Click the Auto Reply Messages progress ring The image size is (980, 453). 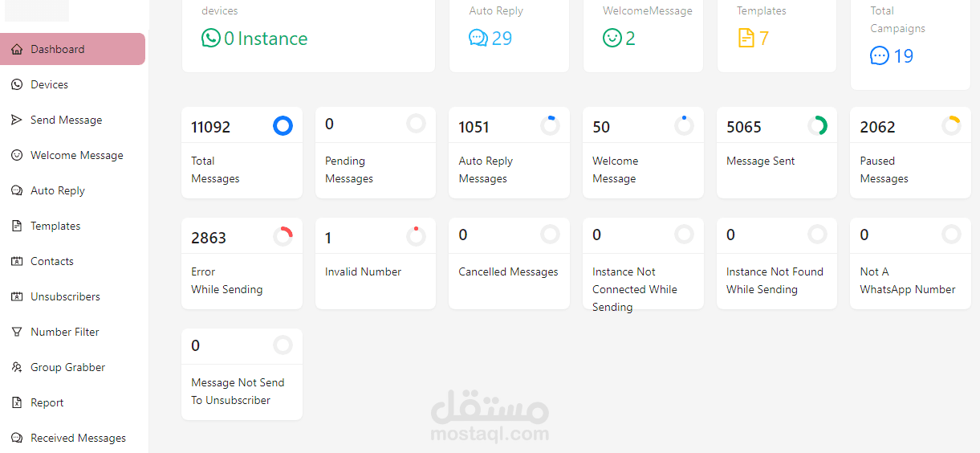(550, 125)
